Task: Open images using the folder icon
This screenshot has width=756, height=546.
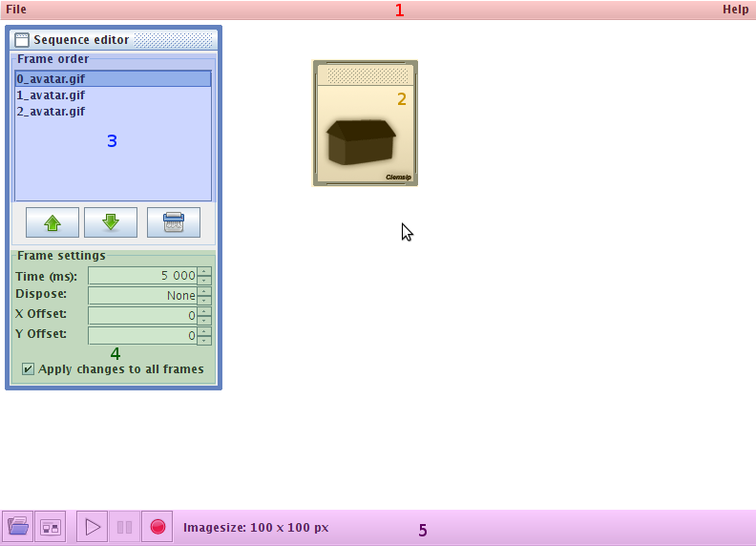Action: [18, 527]
